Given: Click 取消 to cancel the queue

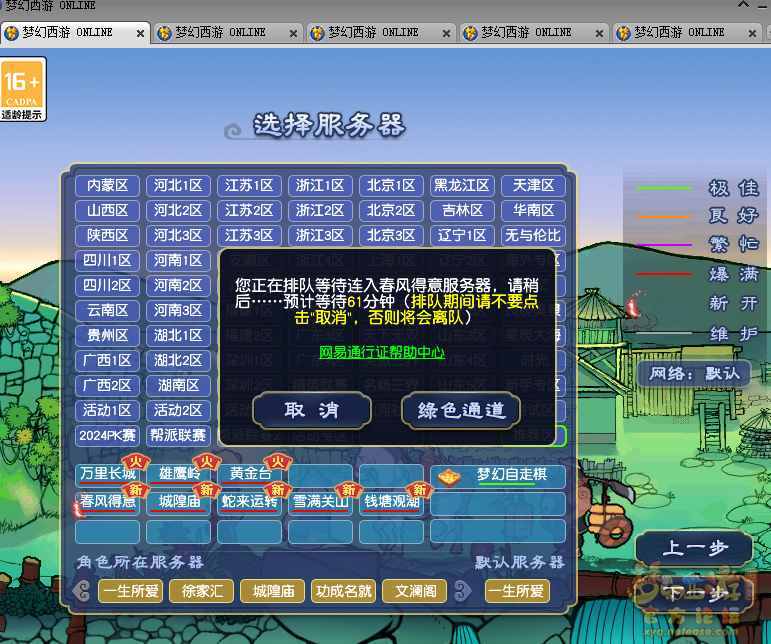Looking at the screenshot, I should (x=312, y=410).
